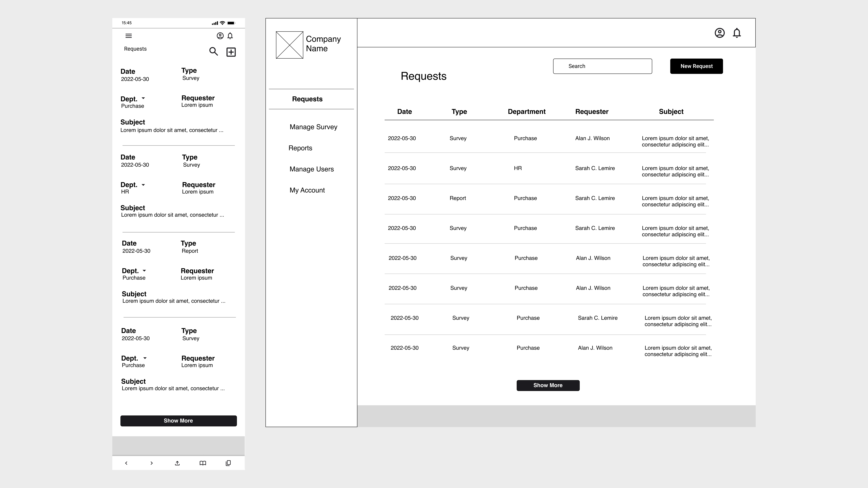Screen dimensions: 868x488
Task: Expand Dept. dropdown in first mobile card
Action: (x=143, y=98)
